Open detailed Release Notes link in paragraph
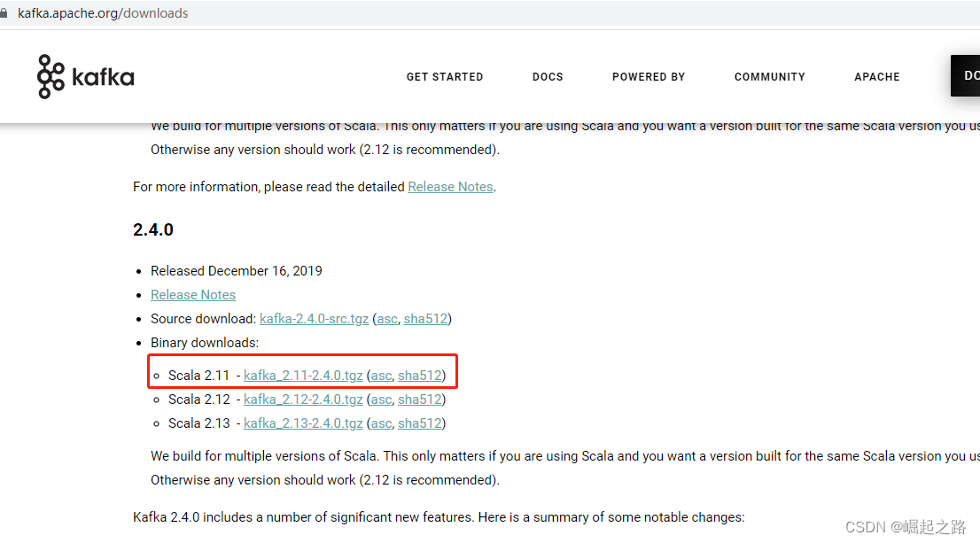Image resolution: width=980 pixels, height=543 pixels. coord(450,187)
